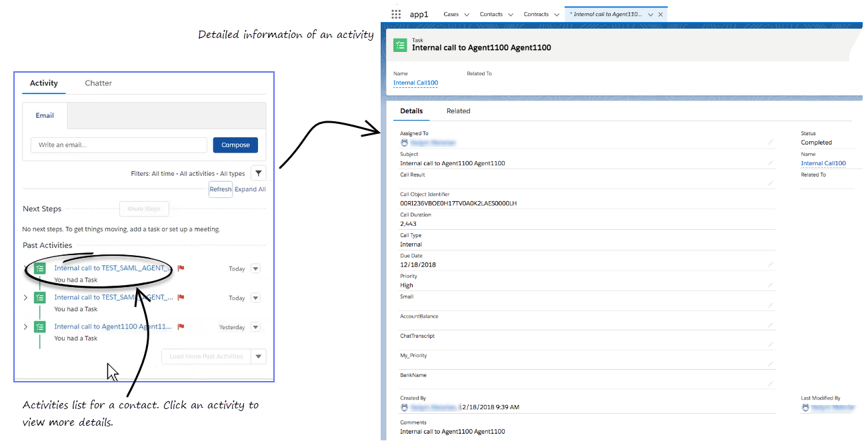868x445 pixels.
Task: Click the Write an email input field
Action: (x=119, y=145)
